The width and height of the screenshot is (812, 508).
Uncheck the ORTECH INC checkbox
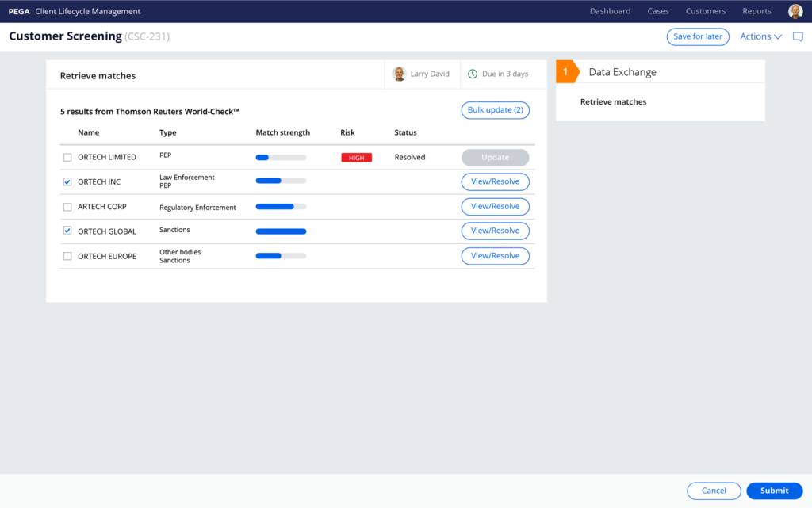pos(67,181)
